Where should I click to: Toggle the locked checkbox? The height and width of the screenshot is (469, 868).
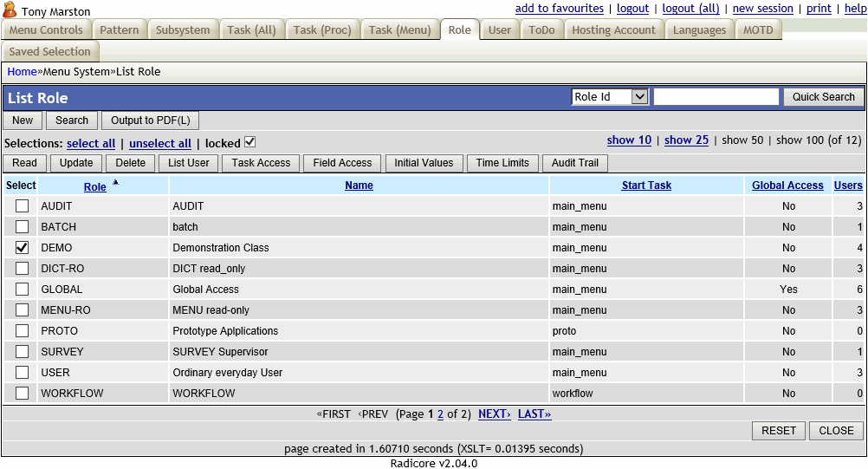250,142
